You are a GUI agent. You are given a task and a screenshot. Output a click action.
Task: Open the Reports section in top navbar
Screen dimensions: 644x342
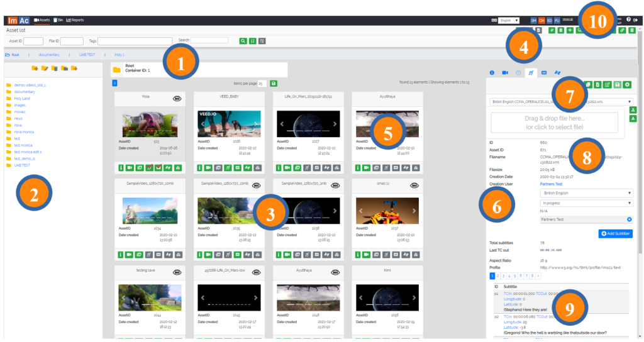[75, 20]
